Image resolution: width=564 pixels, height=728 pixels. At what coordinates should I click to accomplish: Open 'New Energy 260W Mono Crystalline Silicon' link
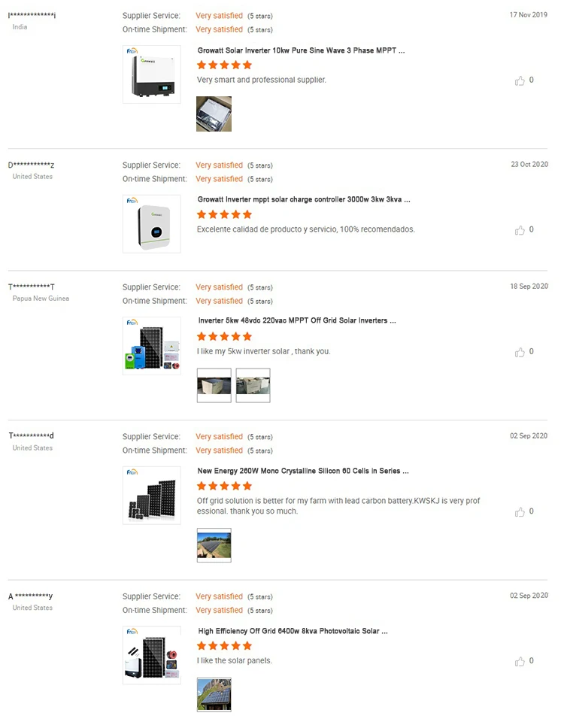point(303,471)
